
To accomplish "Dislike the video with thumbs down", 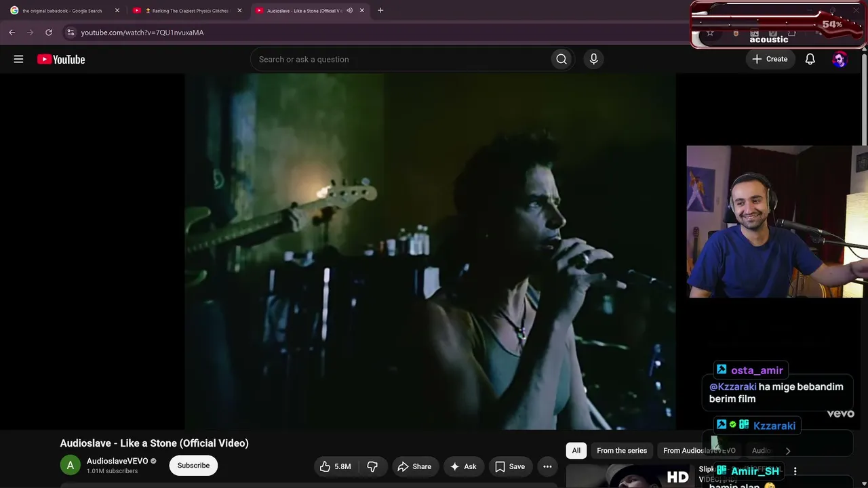I will coord(372,466).
